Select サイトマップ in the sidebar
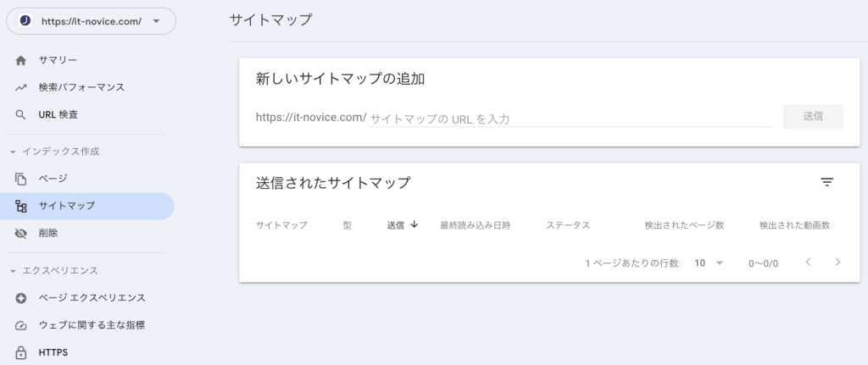868x365 pixels. 87,207
